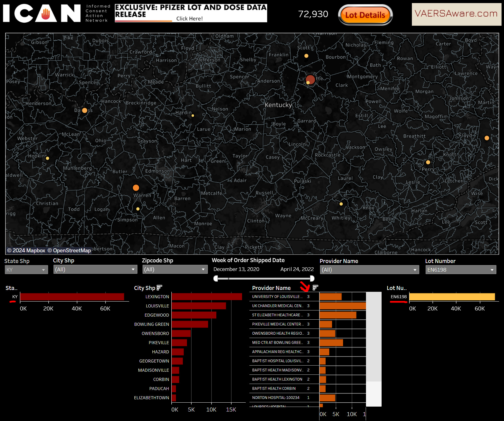Select the Scott county map marker

[306, 56]
